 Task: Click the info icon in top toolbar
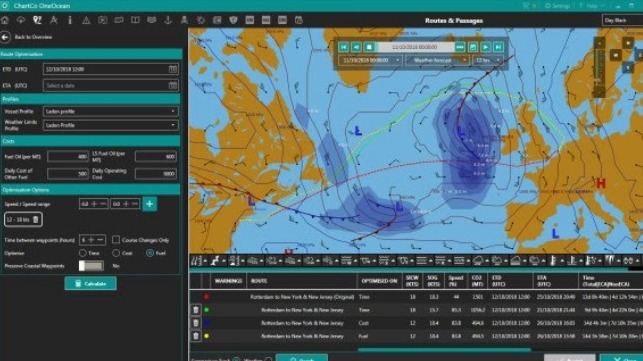pyautogui.click(x=70, y=20)
